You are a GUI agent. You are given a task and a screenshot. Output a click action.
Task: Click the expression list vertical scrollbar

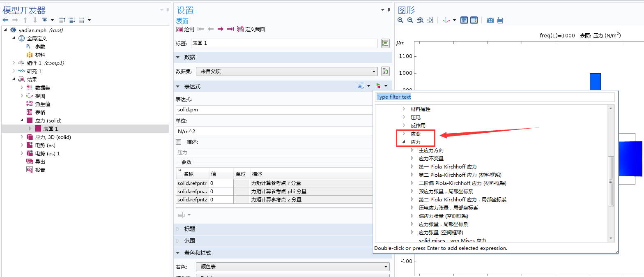[611, 181]
